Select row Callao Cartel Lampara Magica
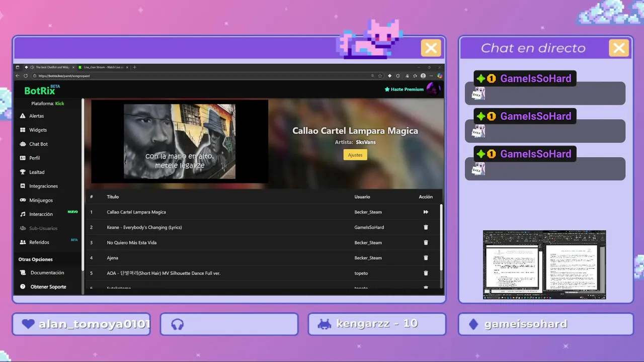Image resolution: width=644 pixels, height=362 pixels. pyautogui.click(x=263, y=212)
